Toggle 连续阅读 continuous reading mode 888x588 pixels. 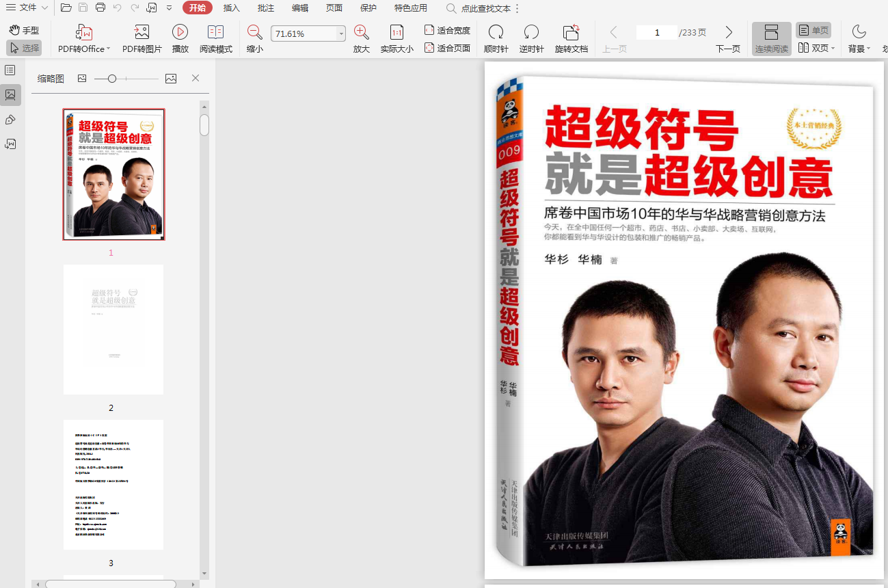[x=771, y=39]
